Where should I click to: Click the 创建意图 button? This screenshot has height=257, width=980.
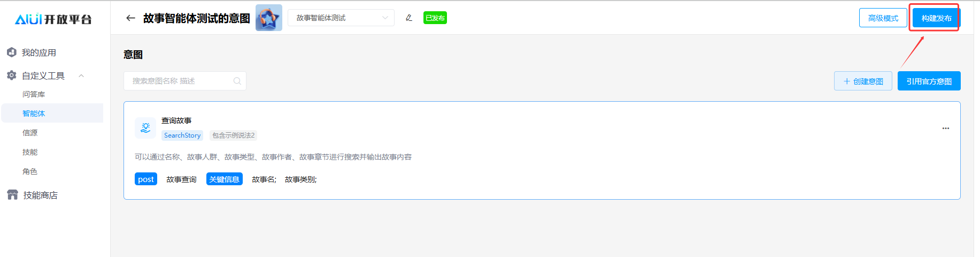pos(862,81)
